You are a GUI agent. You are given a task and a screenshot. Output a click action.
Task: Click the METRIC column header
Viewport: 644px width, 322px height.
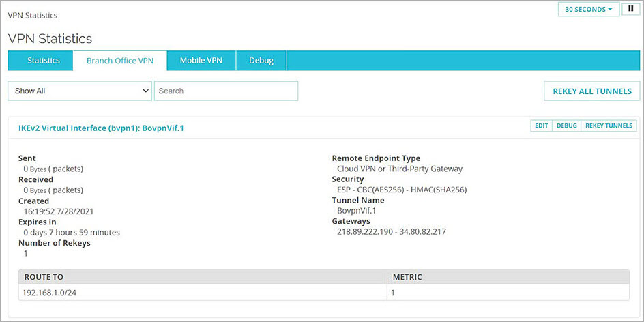(407, 277)
